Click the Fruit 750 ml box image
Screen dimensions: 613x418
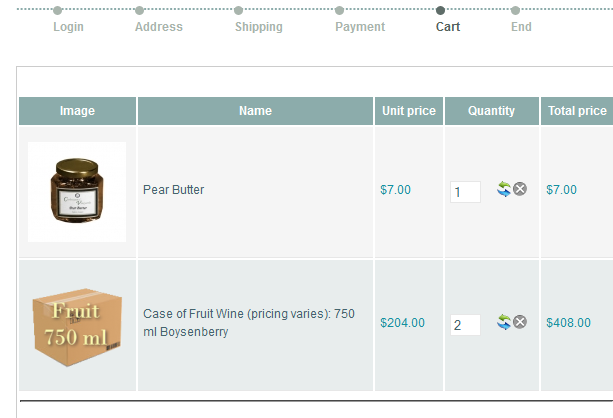[77, 325]
